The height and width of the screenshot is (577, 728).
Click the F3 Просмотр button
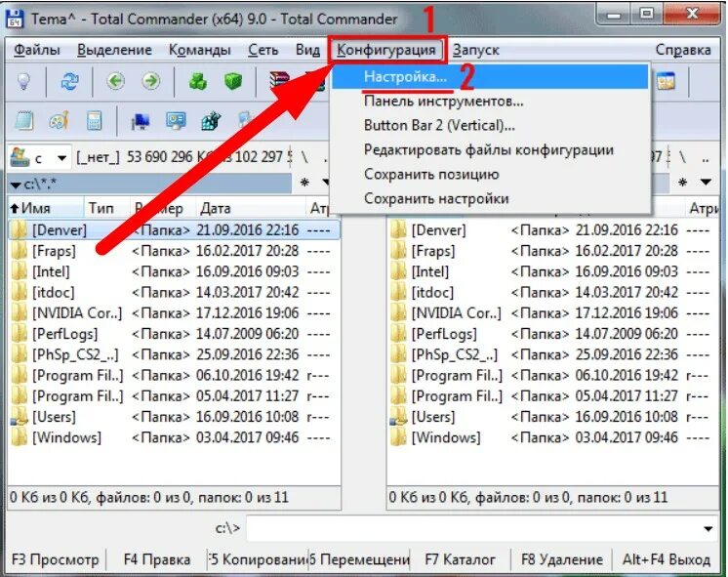tap(56, 559)
